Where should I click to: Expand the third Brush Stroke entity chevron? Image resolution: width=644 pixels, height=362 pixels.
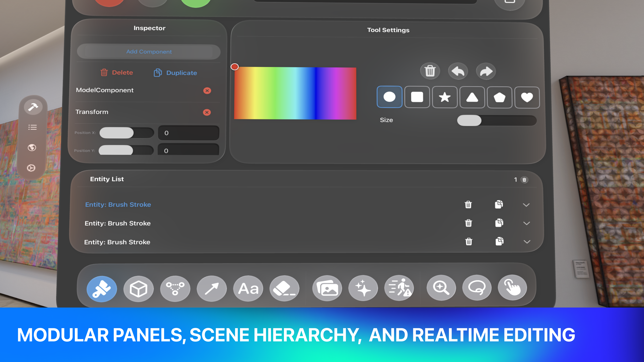(x=527, y=242)
